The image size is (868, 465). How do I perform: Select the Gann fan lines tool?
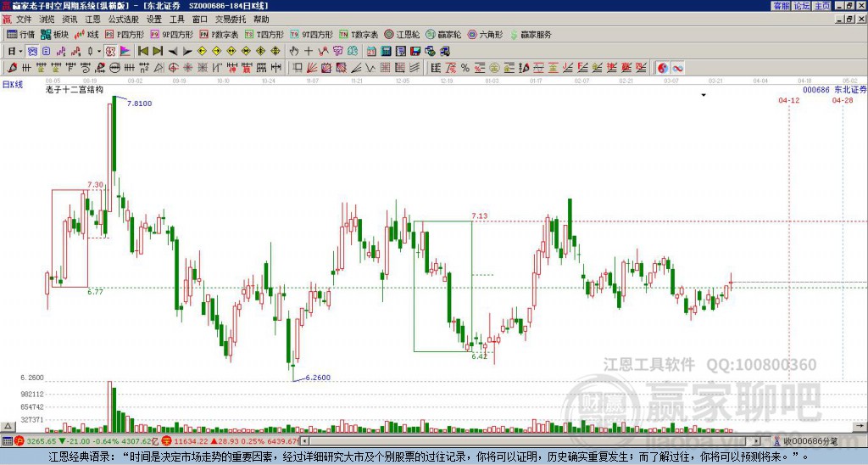pos(311,68)
